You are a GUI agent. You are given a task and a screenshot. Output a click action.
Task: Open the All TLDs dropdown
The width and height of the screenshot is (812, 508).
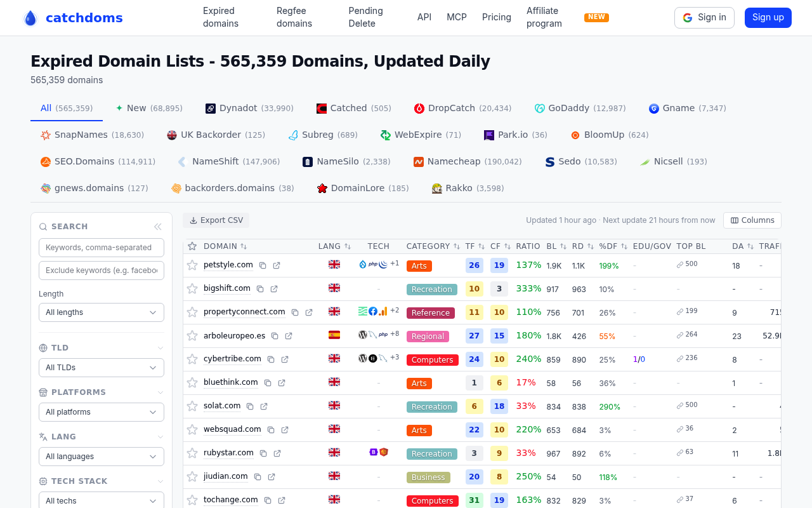click(x=101, y=368)
